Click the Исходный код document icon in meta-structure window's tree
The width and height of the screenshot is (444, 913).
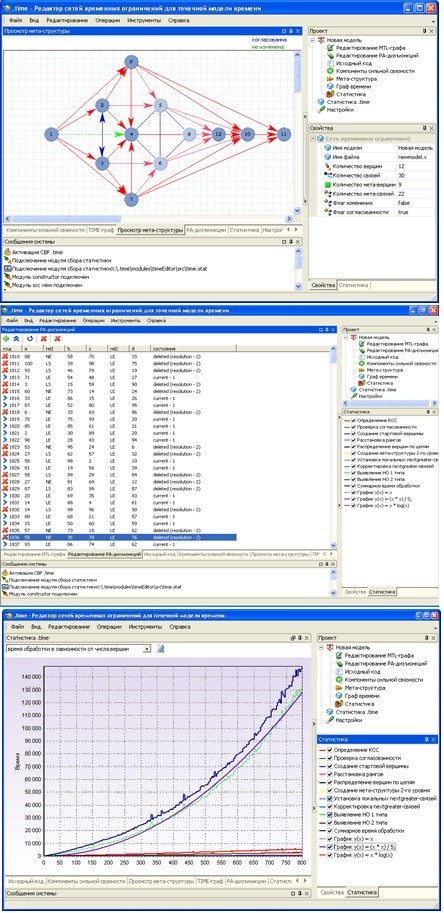coord(330,63)
